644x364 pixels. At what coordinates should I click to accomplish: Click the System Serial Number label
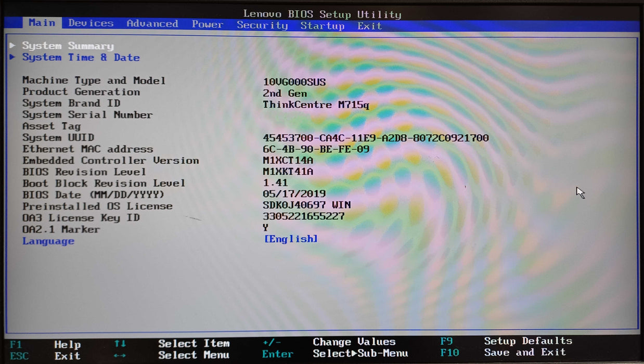(x=87, y=114)
